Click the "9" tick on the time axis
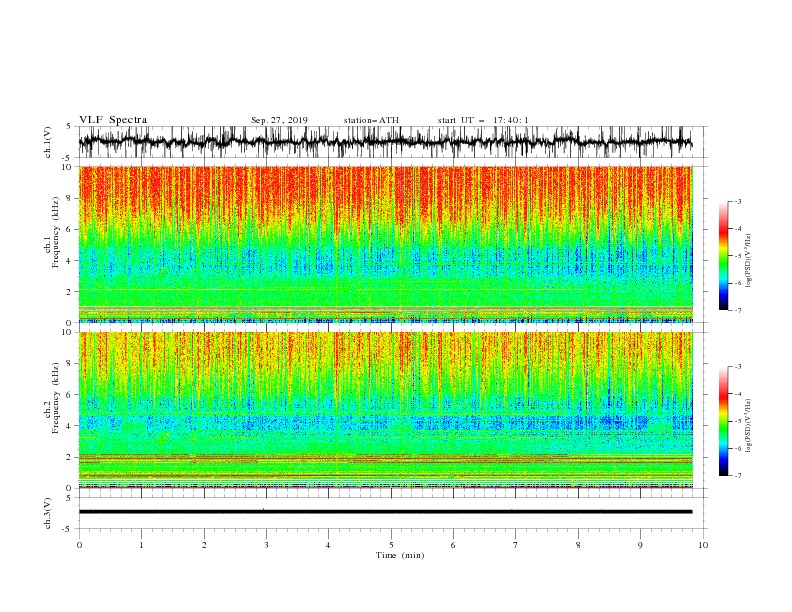This screenshot has height=612, width=792. pos(640,545)
